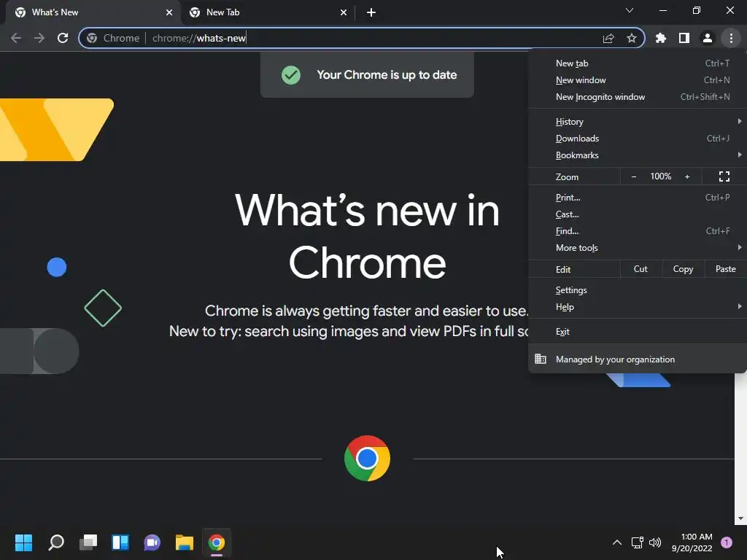Image resolution: width=747 pixels, height=560 pixels.
Task: Click the network icon in system tray
Action: click(637, 542)
